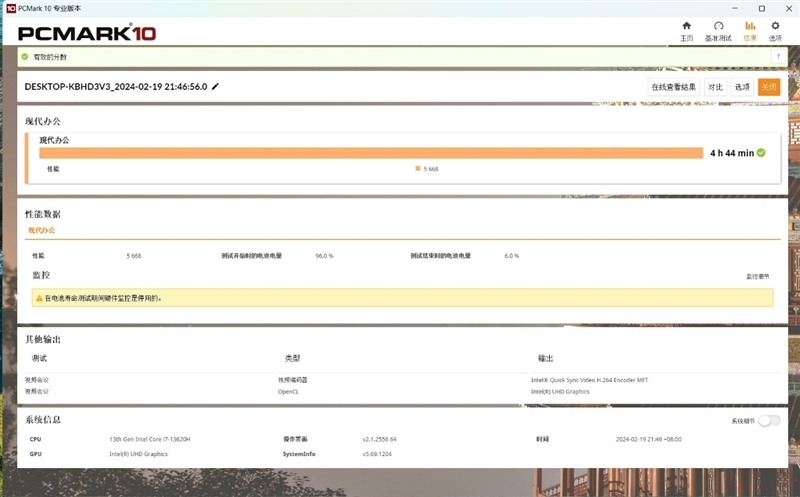The image size is (800, 497).
Task: Click the PCMARK 10 logo
Action: pyautogui.click(x=87, y=33)
